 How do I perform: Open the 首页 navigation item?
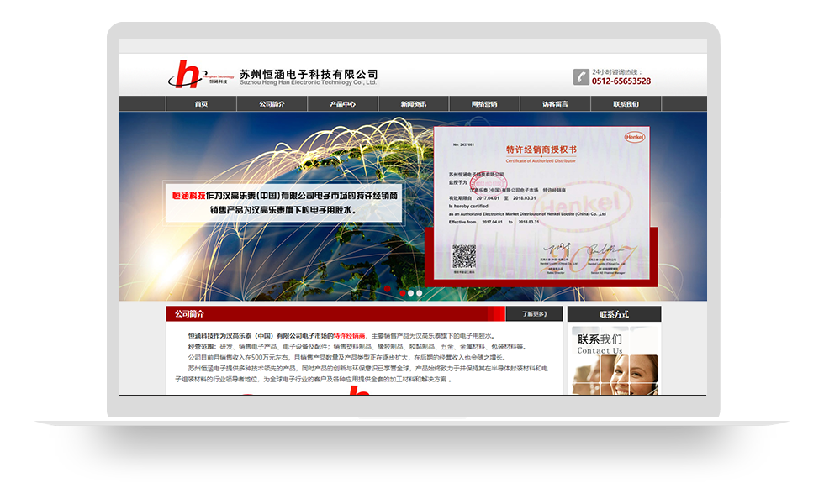(x=201, y=104)
